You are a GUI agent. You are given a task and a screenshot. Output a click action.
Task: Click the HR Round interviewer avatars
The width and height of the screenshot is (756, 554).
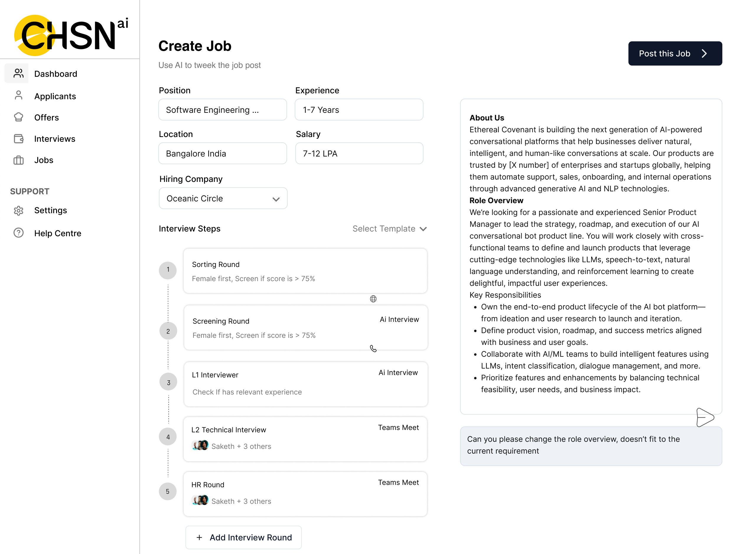point(200,501)
